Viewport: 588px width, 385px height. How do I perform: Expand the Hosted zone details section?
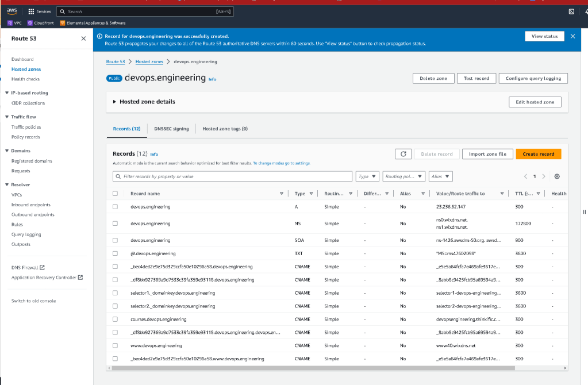coord(144,102)
